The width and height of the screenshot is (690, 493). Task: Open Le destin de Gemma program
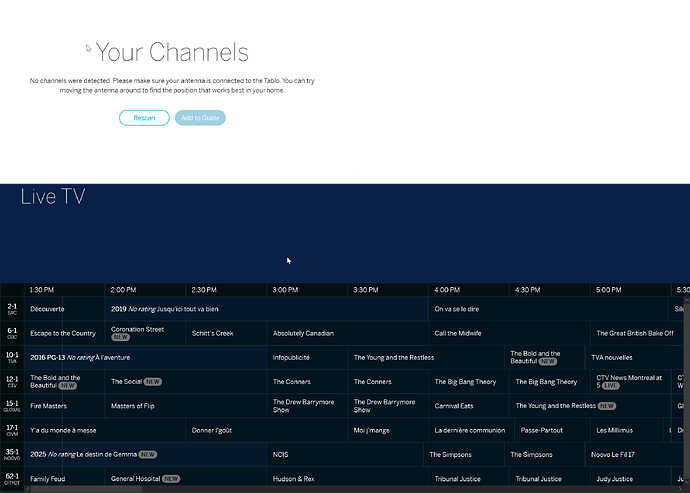coord(145,454)
